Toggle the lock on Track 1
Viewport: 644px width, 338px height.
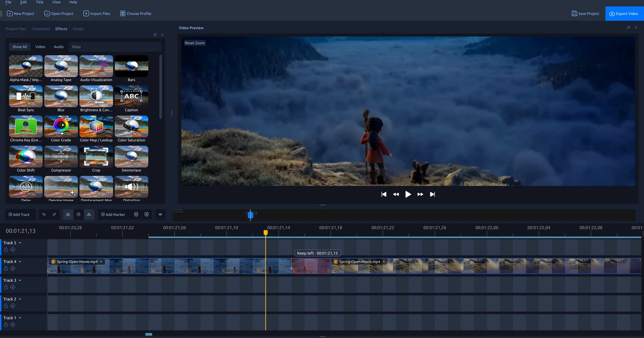[x=6, y=325]
